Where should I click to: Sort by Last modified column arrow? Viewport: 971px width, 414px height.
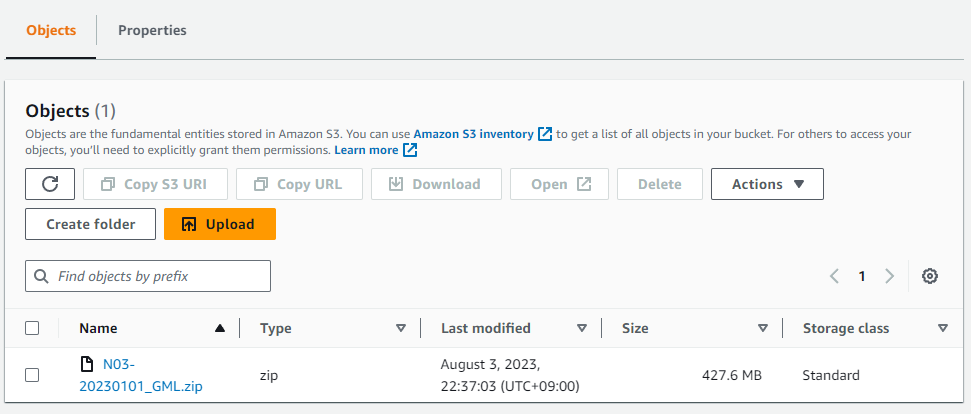pos(581,328)
